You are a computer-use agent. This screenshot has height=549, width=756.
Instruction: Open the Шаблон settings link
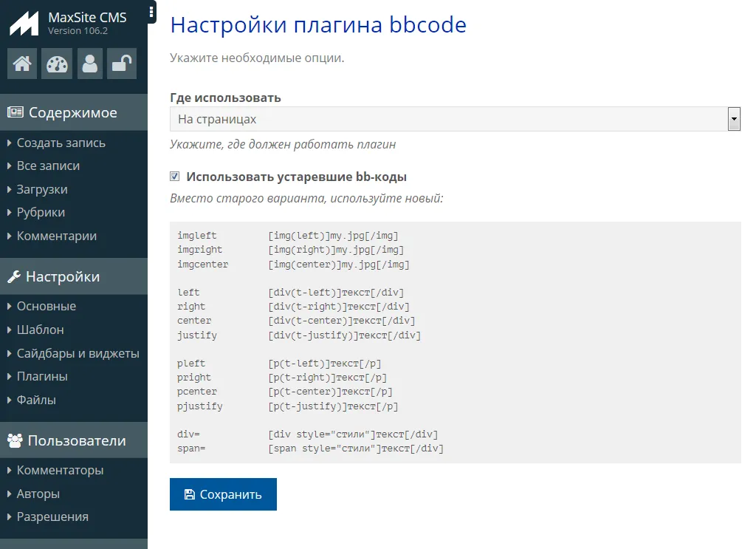40,330
